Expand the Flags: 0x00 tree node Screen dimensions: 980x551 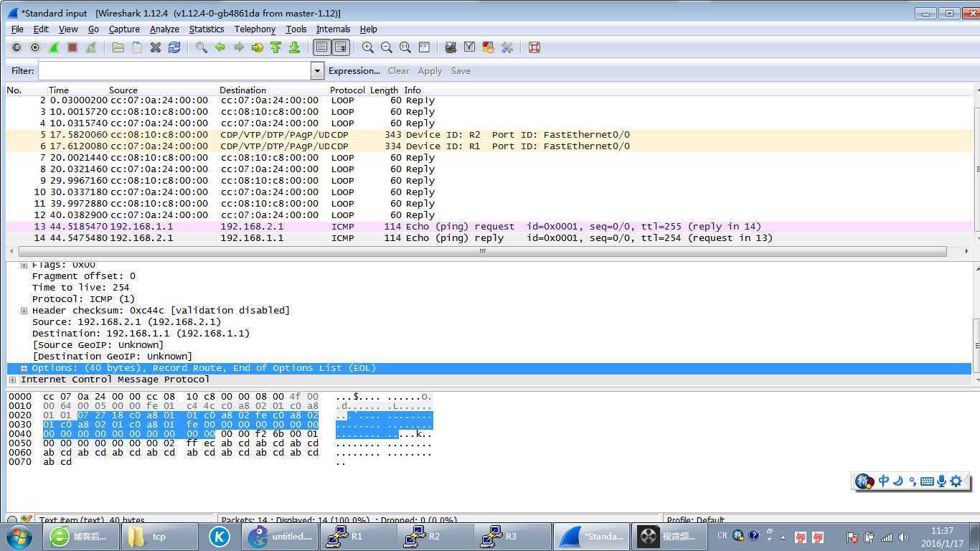click(24, 265)
